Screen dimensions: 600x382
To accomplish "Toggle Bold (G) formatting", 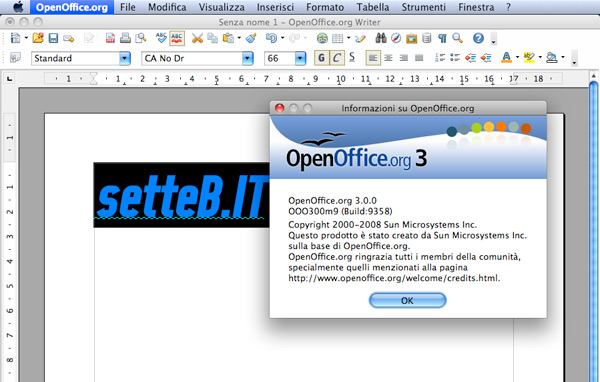I will pos(321,58).
